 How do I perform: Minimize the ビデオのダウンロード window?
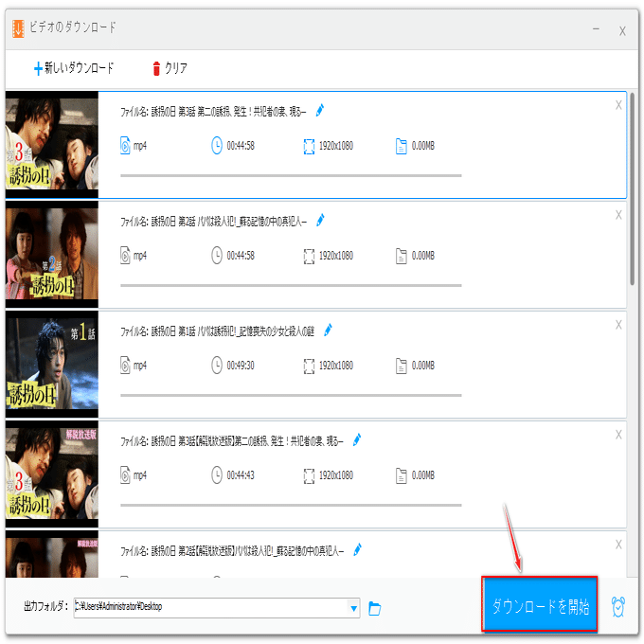596,29
